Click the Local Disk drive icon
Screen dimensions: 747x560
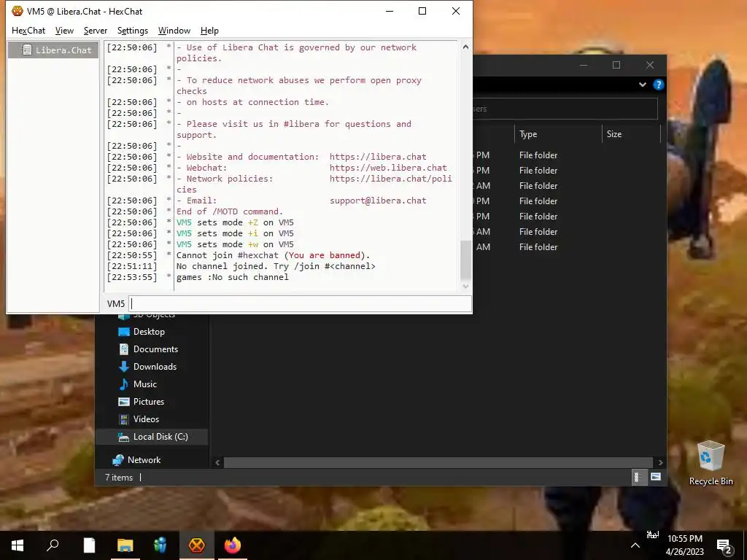(x=124, y=437)
